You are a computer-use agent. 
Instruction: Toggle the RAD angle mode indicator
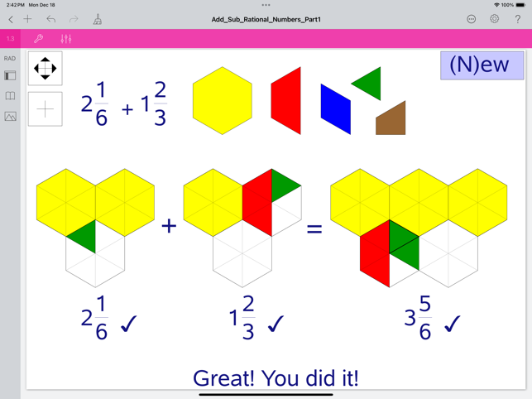(x=10, y=59)
